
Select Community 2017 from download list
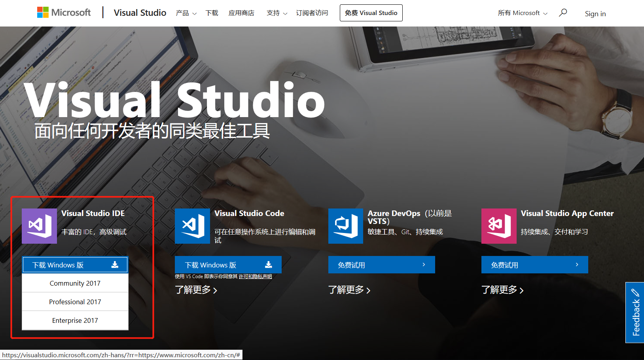click(x=75, y=283)
